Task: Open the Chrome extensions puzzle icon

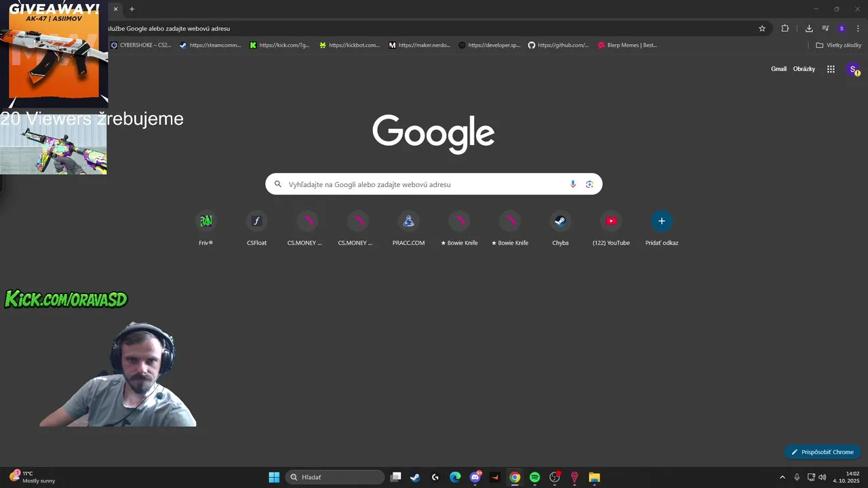Action: pyautogui.click(x=785, y=28)
